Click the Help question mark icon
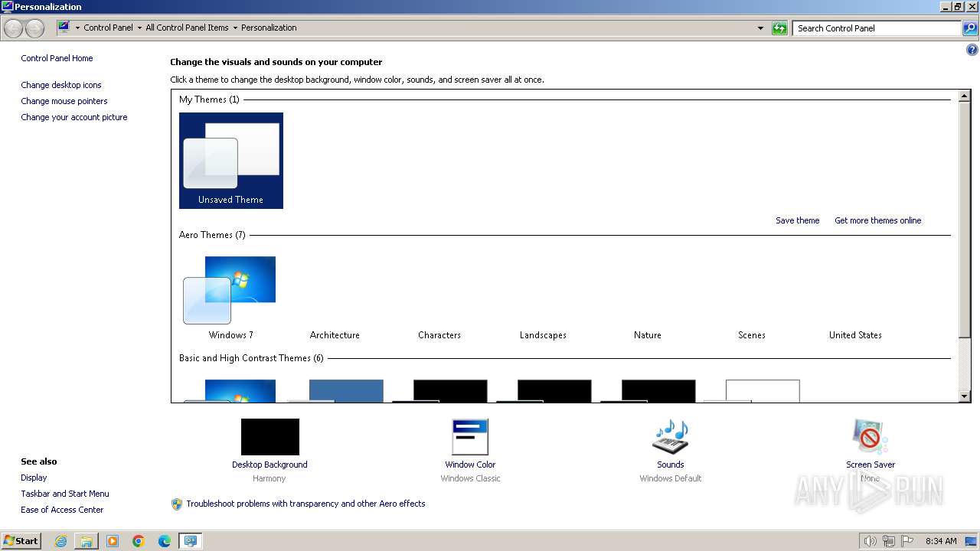The height and width of the screenshot is (551, 980). tap(972, 50)
